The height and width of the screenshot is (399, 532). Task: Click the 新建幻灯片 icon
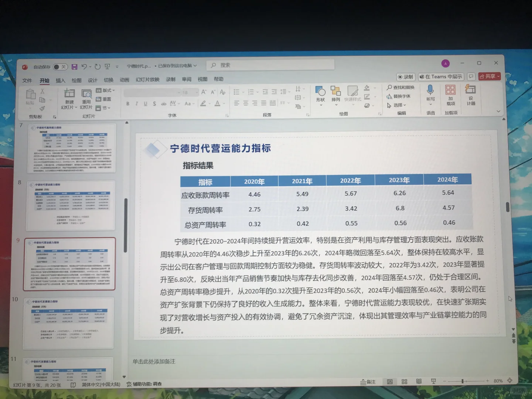pos(69,93)
